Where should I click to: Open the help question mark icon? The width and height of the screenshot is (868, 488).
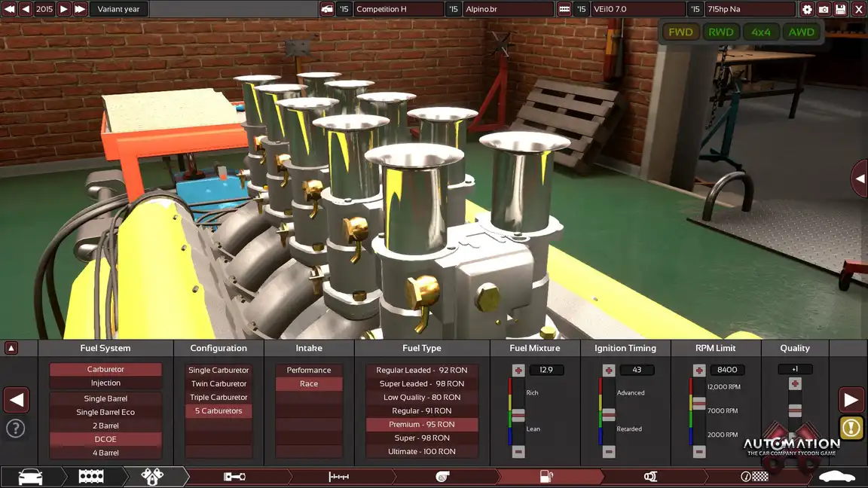16,429
